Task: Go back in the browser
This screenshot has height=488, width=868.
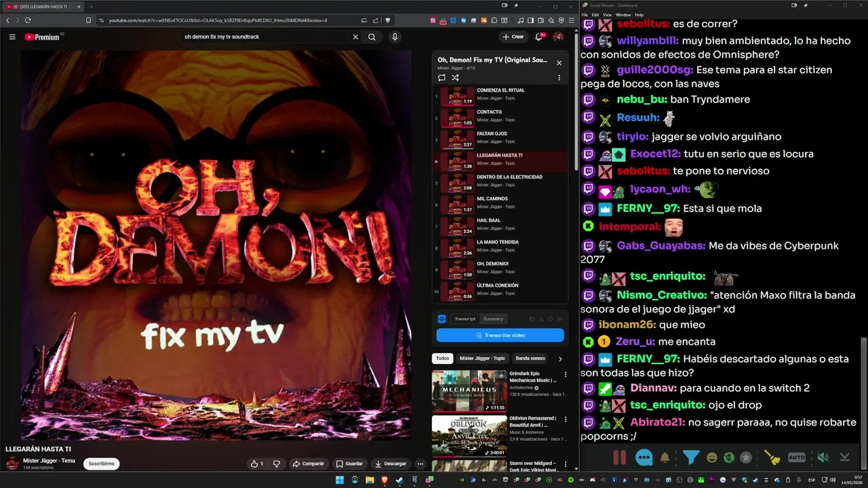Action: tap(8, 20)
